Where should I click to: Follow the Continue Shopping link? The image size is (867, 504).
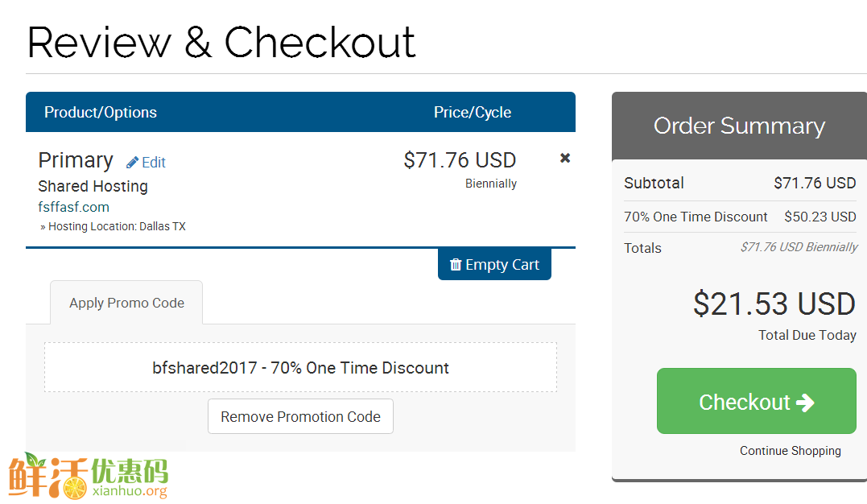791,451
